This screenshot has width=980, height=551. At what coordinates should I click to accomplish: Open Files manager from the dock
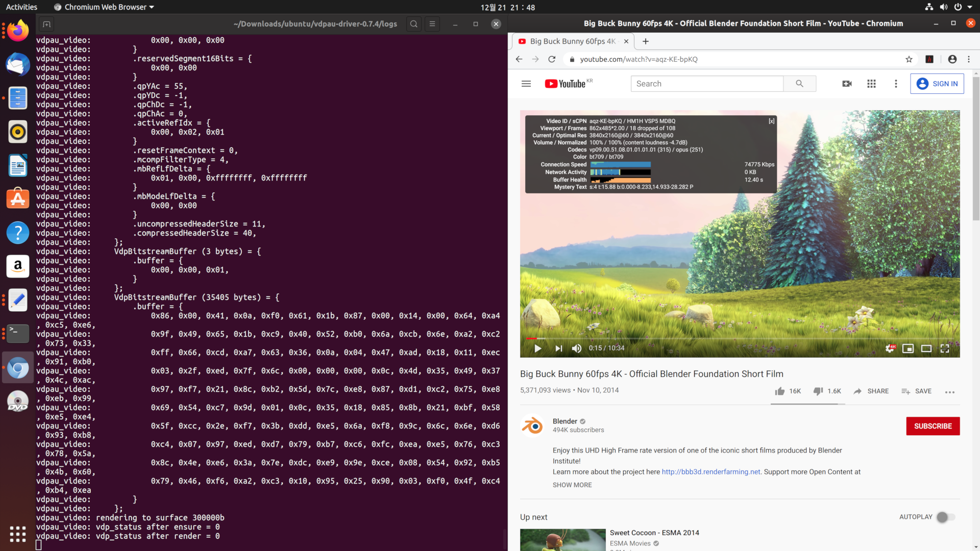[18, 98]
